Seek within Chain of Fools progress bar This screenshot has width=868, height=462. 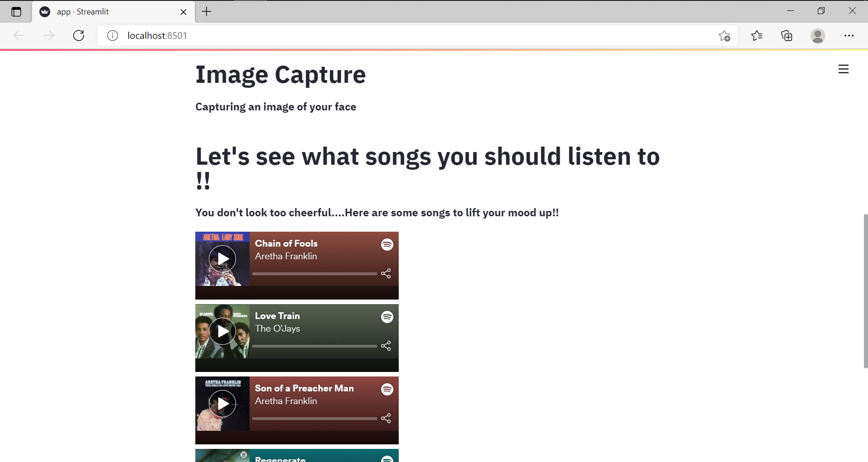(x=315, y=274)
